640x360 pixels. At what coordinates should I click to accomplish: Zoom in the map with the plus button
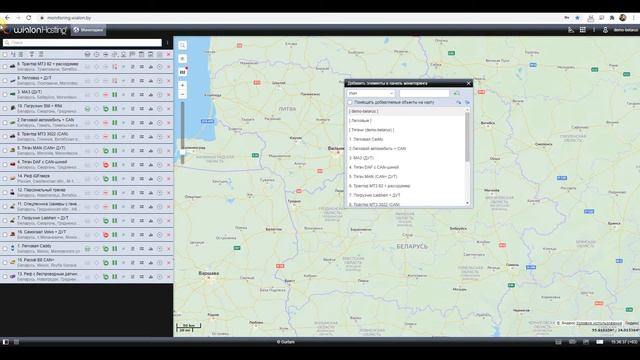(182, 85)
